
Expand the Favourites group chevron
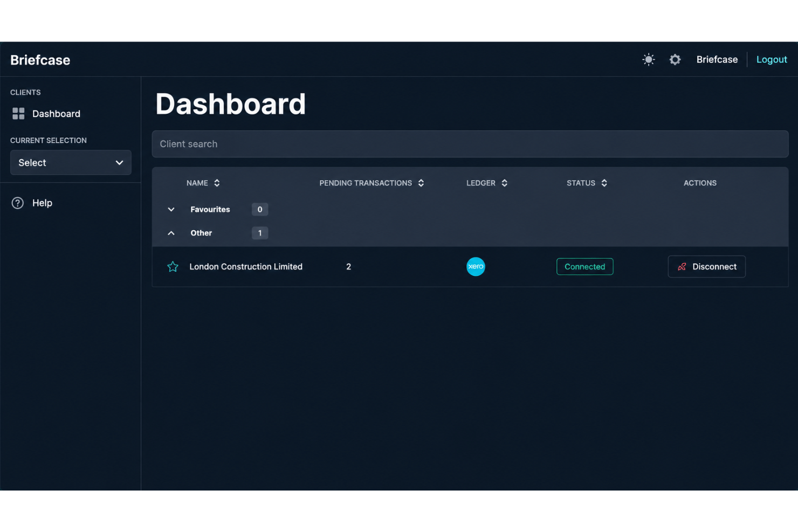coord(171,210)
